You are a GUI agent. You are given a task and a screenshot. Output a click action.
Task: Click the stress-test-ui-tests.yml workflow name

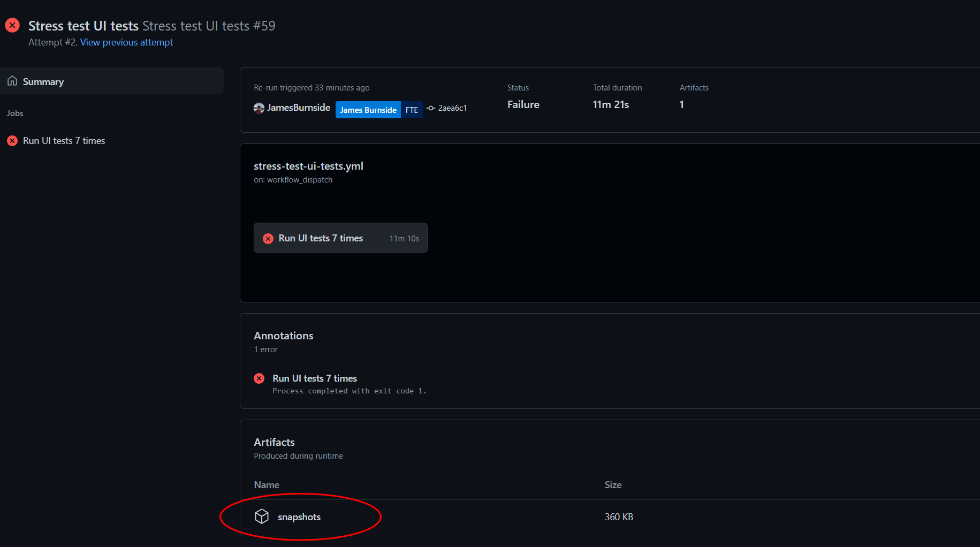click(308, 166)
